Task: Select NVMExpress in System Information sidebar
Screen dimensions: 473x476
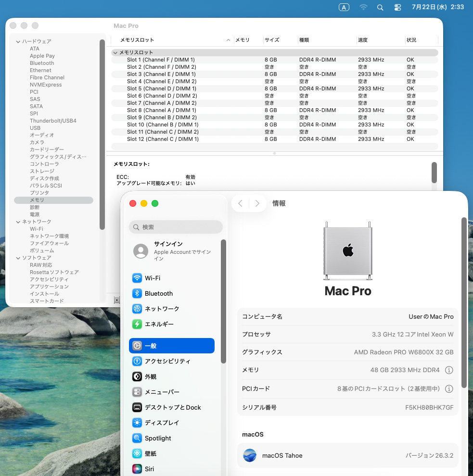Action: pyautogui.click(x=46, y=85)
